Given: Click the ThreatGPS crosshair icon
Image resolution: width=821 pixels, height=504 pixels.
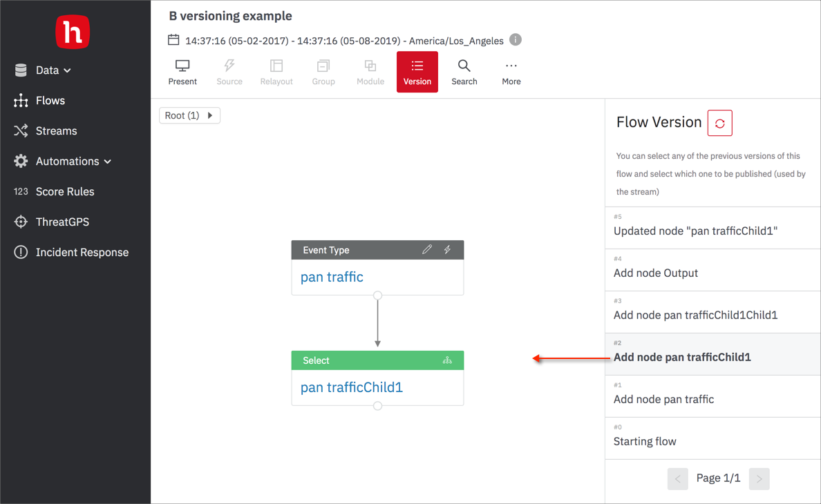Looking at the screenshot, I should click(x=21, y=222).
